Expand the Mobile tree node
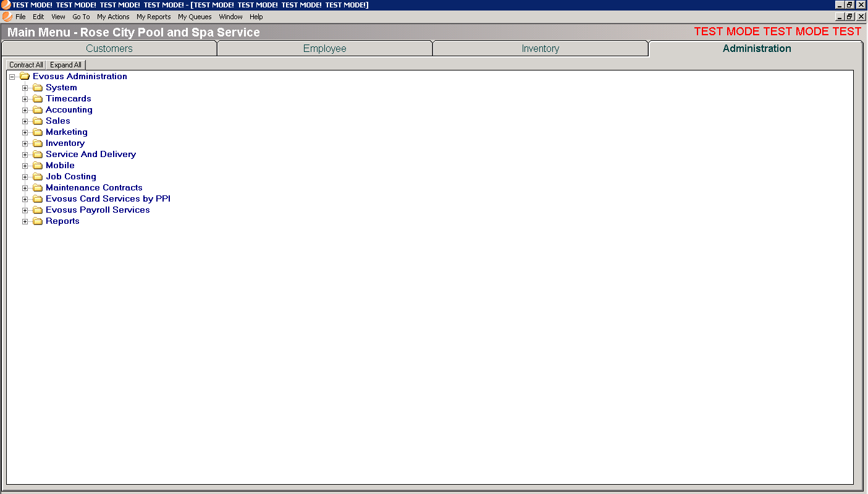Viewport: 868px width, 494px height. click(x=25, y=166)
